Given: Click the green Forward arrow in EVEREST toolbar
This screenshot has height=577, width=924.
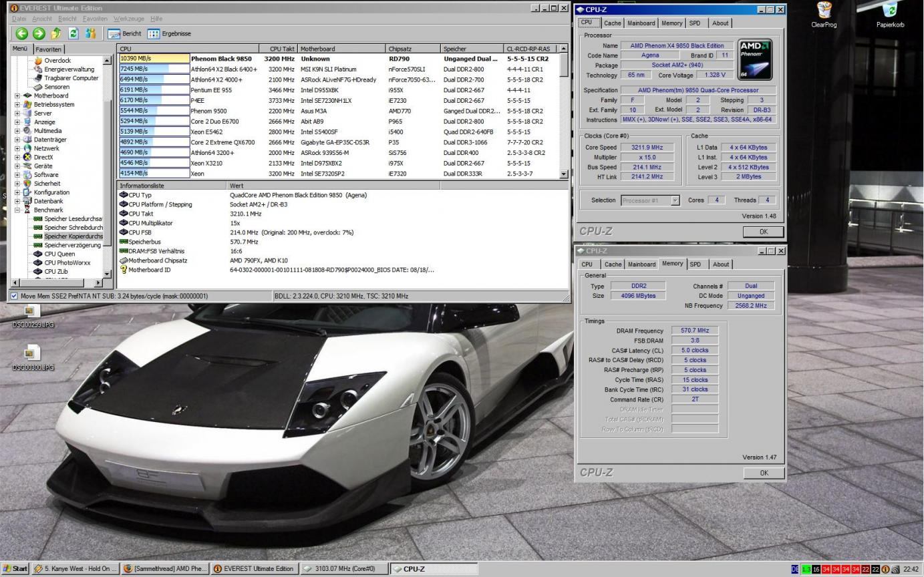Looking at the screenshot, I should point(39,33).
